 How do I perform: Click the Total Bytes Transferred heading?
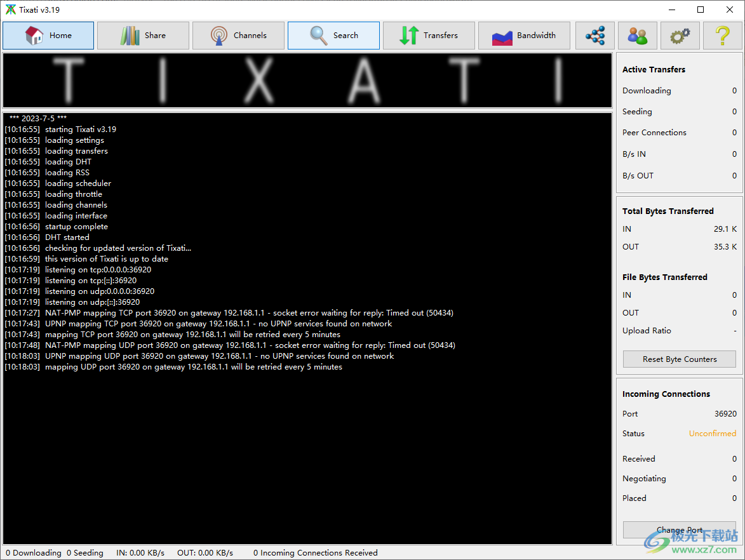[668, 211]
